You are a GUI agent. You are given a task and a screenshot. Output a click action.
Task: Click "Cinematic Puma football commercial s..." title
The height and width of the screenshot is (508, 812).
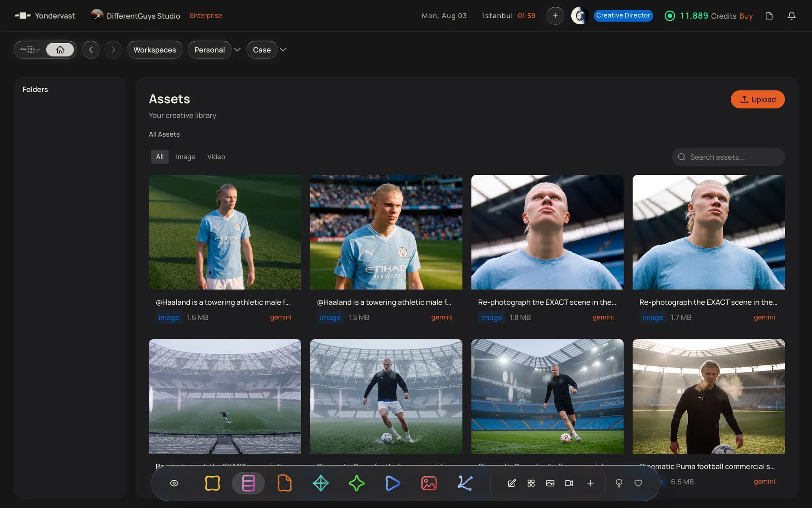pos(707,467)
